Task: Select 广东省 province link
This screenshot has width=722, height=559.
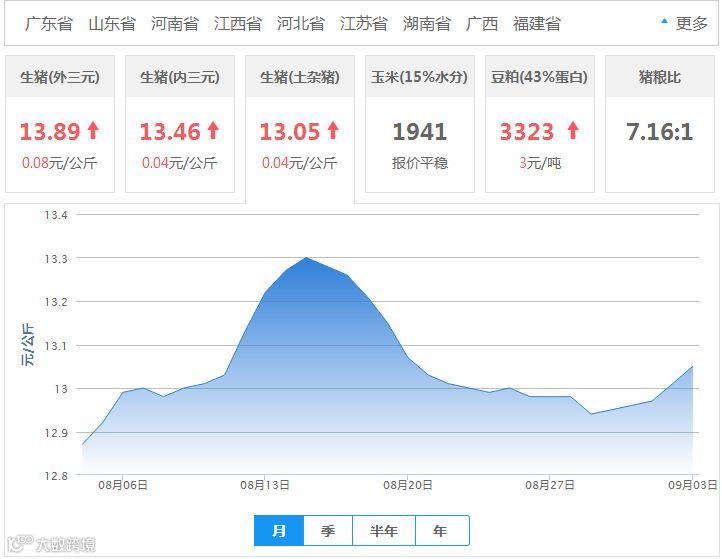Action: pyautogui.click(x=49, y=23)
